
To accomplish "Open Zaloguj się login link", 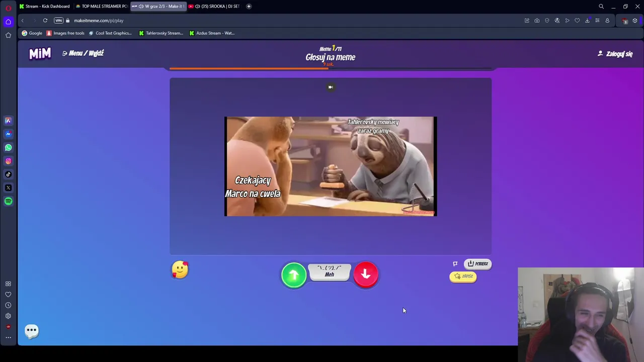I will tap(615, 54).
